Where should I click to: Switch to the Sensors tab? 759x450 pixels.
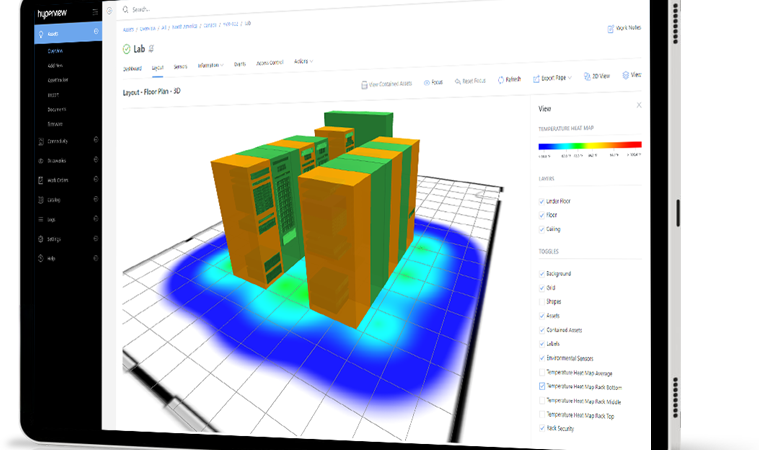click(181, 66)
